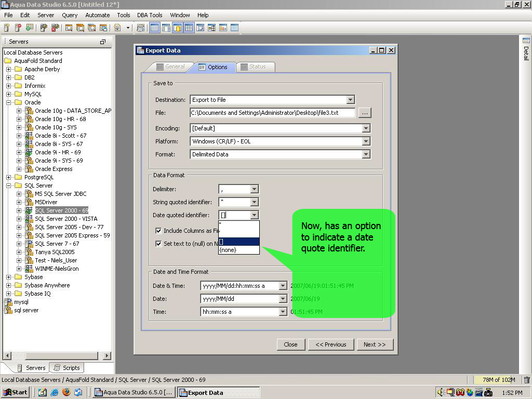Select Tanya SQL2005 server in tree
This screenshot has width=532, height=399.
(x=55, y=252)
